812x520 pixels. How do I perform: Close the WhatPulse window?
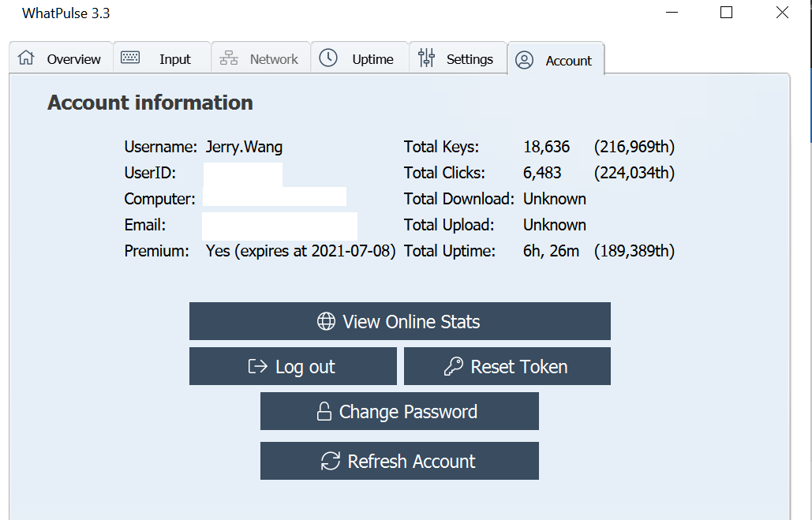pos(782,13)
